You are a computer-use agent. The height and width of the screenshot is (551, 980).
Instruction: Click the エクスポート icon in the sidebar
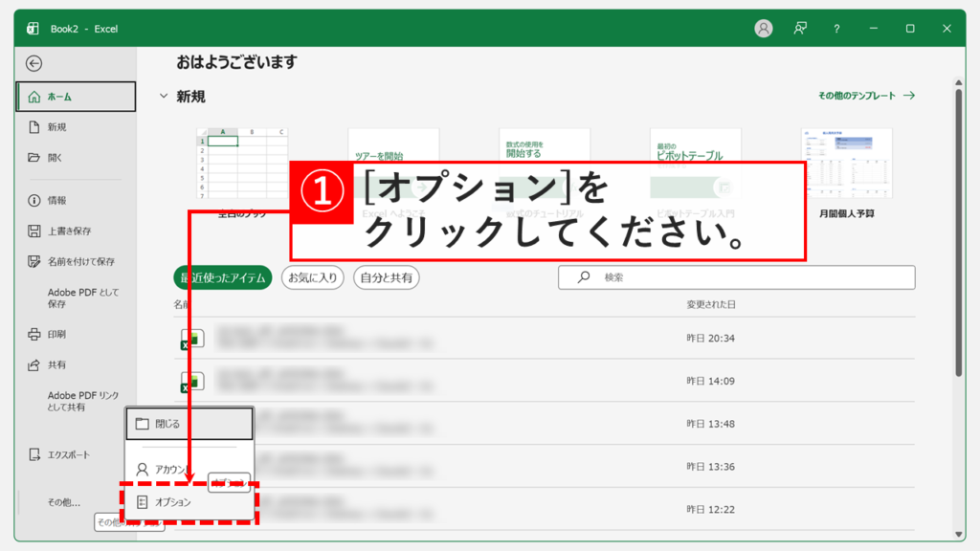coord(36,456)
